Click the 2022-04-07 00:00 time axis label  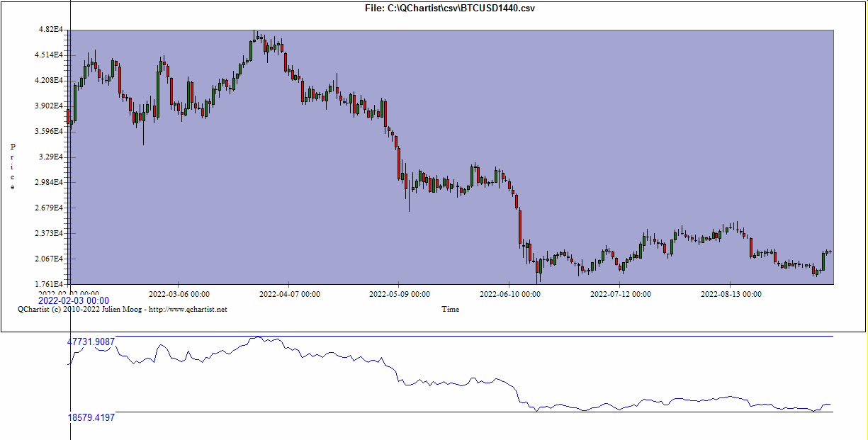289,293
